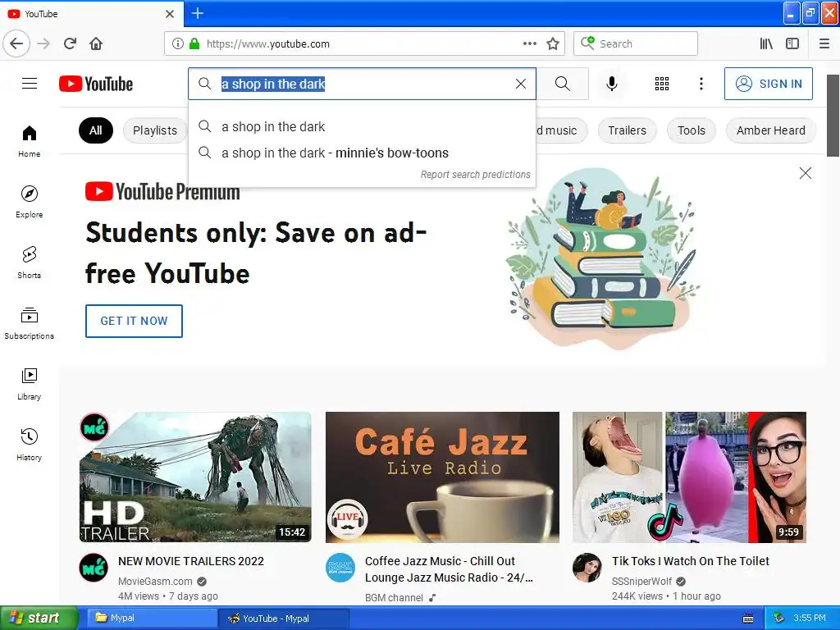Click the MovieGasm channel avatar

pyautogui.click(x=94, y=568)
